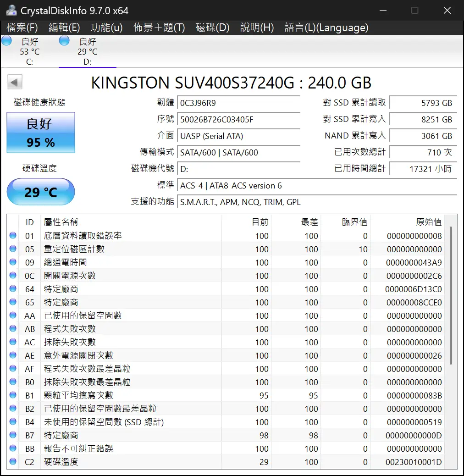
Task: Switch to the C: drive tab showing 53 °C
Action: tap(30, 51)
